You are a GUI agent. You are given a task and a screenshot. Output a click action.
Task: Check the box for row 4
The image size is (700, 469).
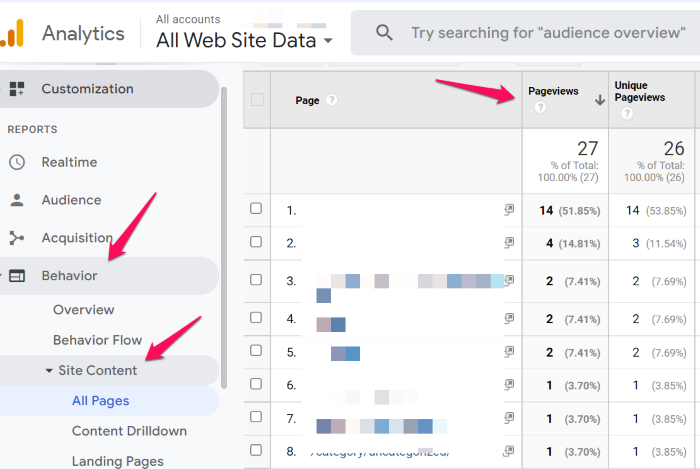256,317
